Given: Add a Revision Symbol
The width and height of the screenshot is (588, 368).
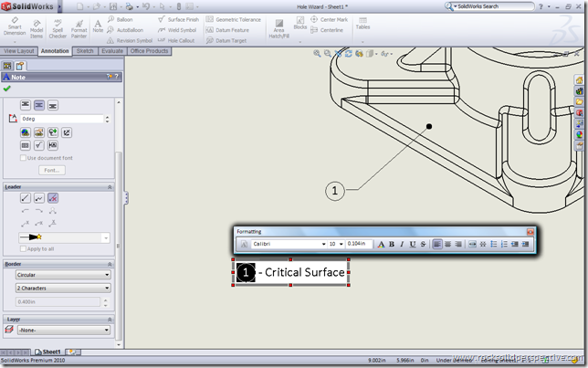Looking at the screenshot, I should point(130,40).
